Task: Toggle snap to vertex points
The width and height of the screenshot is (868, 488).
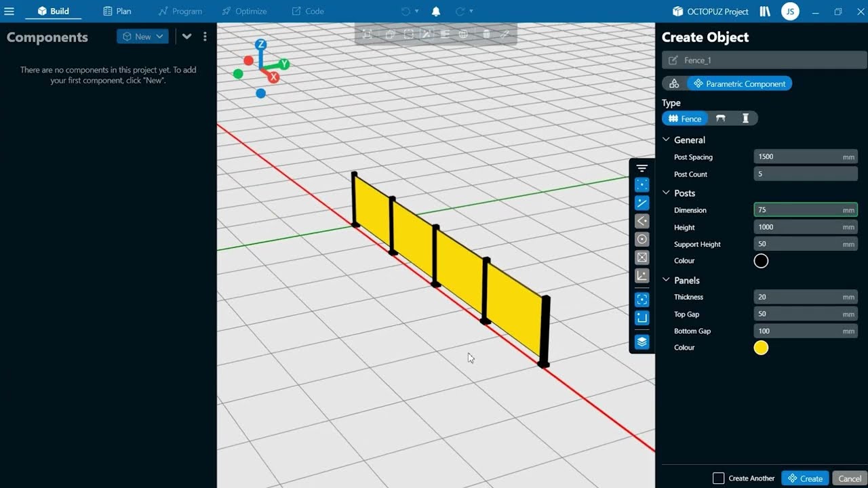Action: point(642,184)
